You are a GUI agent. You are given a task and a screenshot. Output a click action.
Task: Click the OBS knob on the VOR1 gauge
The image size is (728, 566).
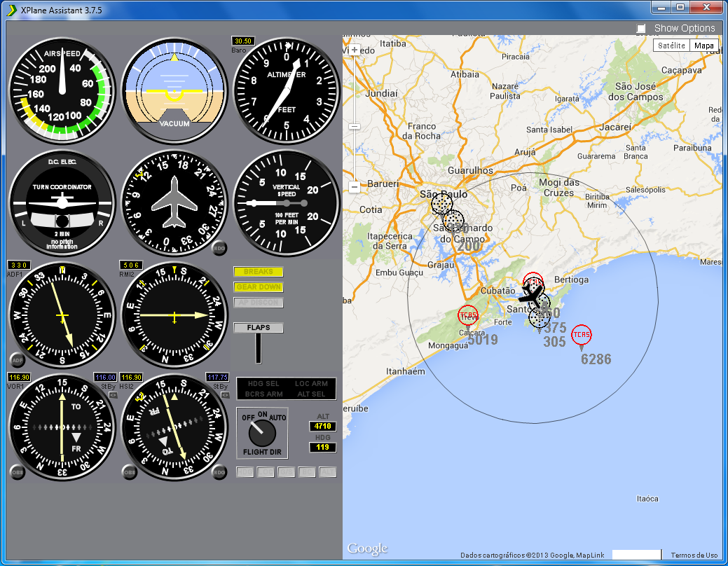17,472
